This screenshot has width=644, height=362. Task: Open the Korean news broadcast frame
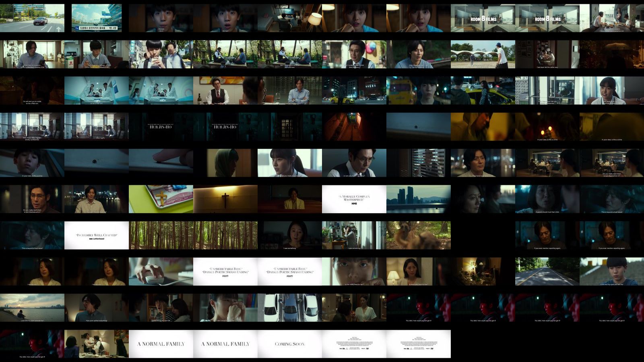tap(97, 18)
